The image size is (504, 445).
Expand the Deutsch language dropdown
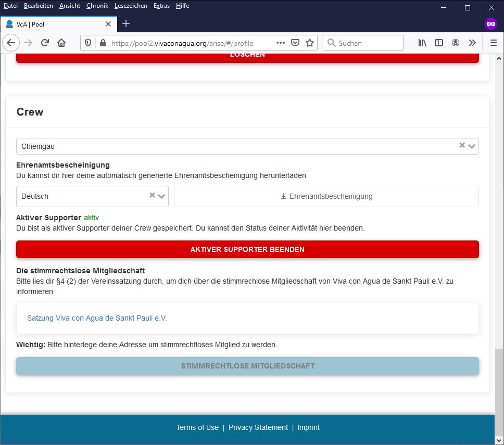click(161, 196)
